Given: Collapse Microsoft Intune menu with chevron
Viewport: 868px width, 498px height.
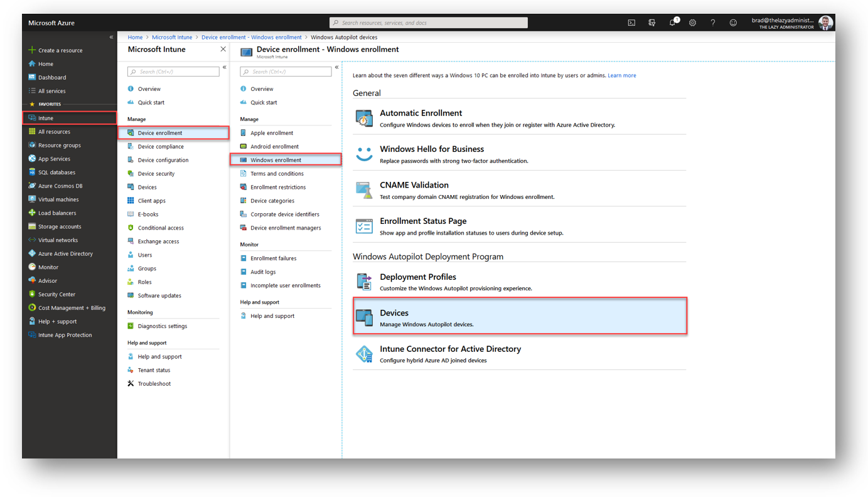Looking at the screenshot, I should [x=224, y=67].
